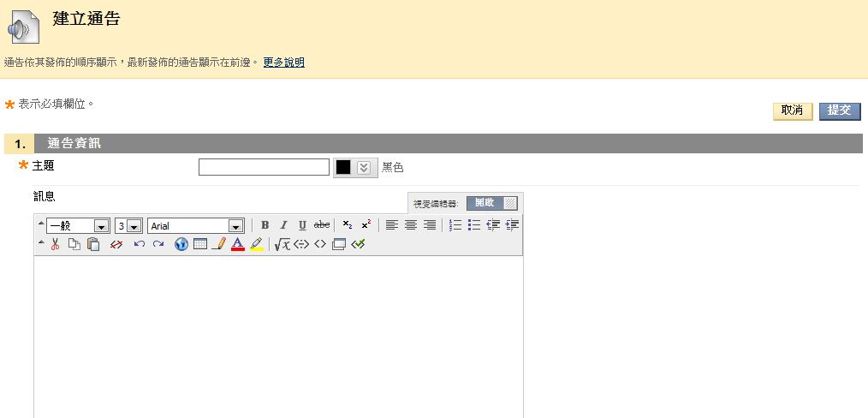
Task: Expand the font size dropdown
Action: point(134,226)
